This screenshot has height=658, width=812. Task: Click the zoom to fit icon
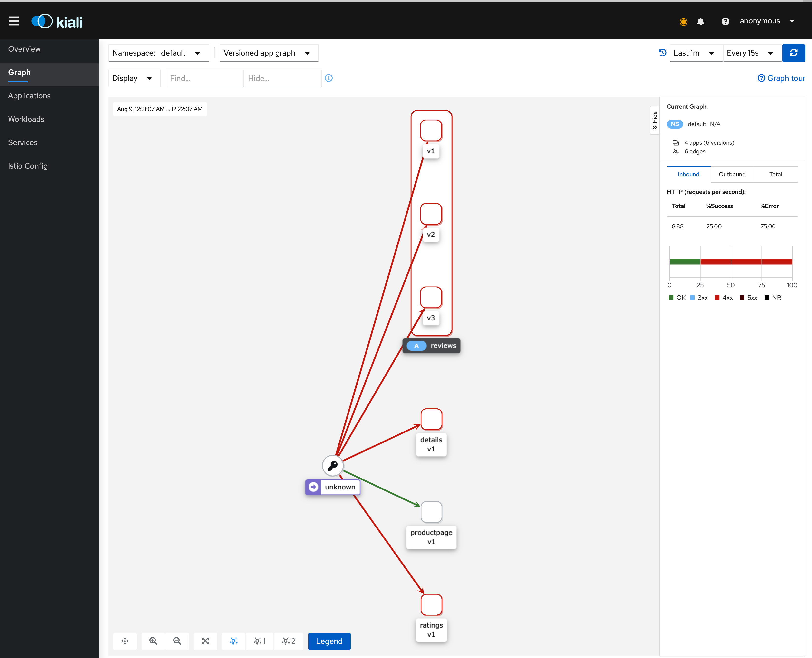click(205, 641)
